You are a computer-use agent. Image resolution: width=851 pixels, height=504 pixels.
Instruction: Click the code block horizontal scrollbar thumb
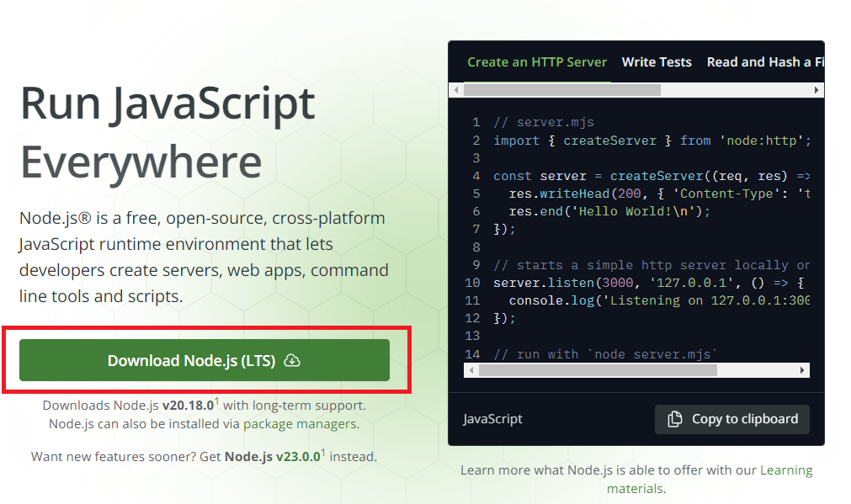(598, 370)
